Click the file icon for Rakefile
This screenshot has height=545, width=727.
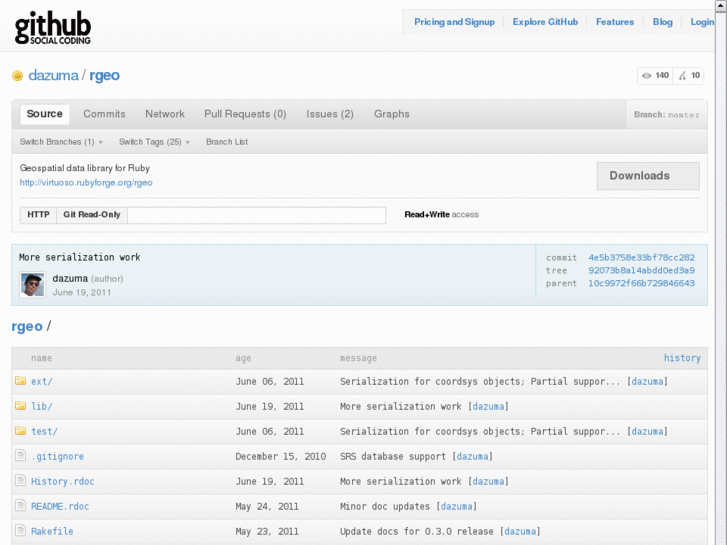pos(20,531)
